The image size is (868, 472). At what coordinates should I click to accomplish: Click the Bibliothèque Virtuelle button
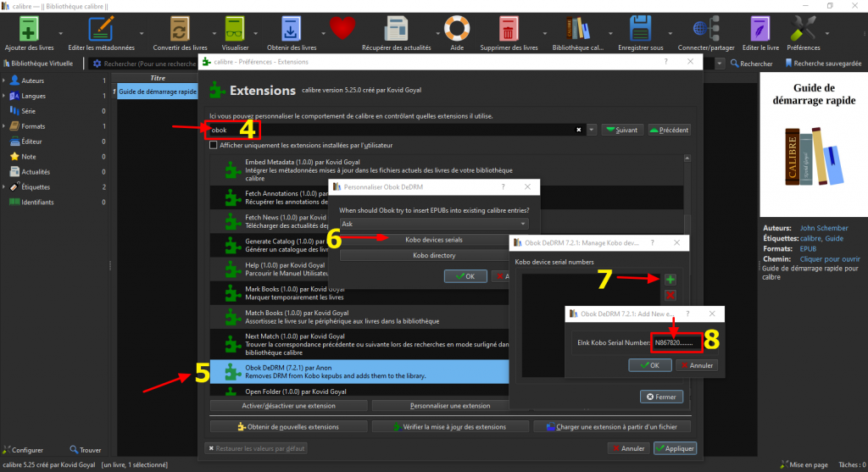click(38, 64)
